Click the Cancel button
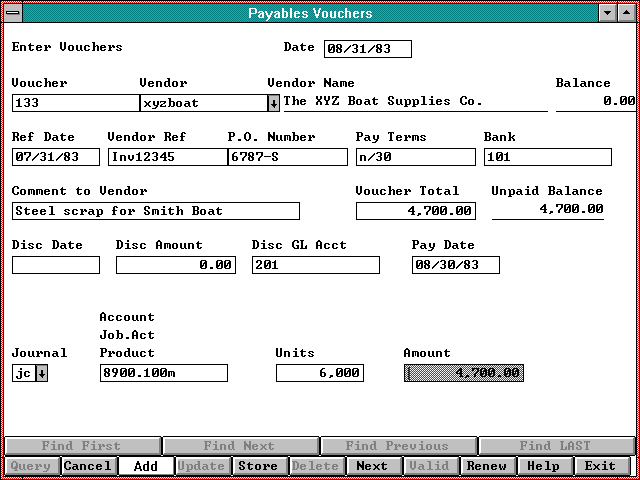 pyautogui.click(x=88, y=466)
